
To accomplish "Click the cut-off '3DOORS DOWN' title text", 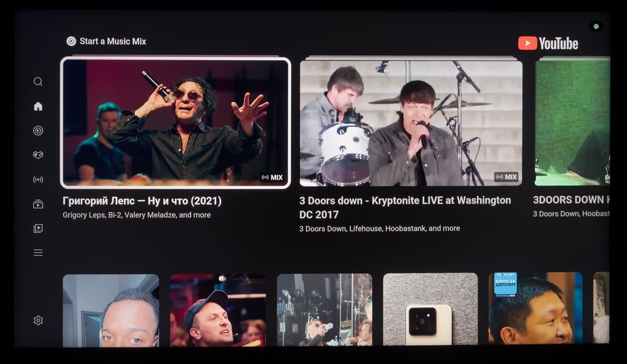I will (x=571, y=200).
